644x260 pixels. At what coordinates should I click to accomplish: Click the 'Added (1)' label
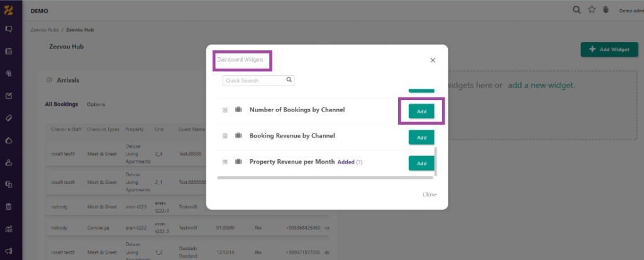tap(350, 162)
